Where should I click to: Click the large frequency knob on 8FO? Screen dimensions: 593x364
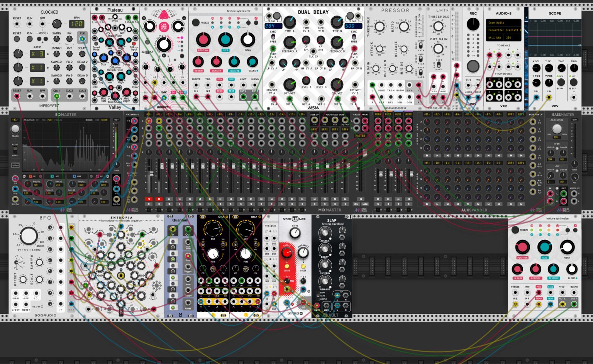[x=29, y=235]
